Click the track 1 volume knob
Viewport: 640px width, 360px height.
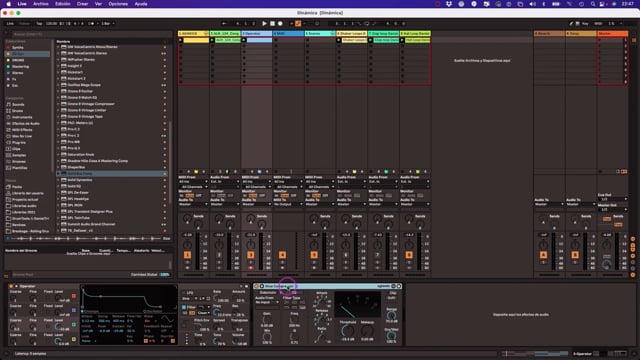[x=187, y=245]
